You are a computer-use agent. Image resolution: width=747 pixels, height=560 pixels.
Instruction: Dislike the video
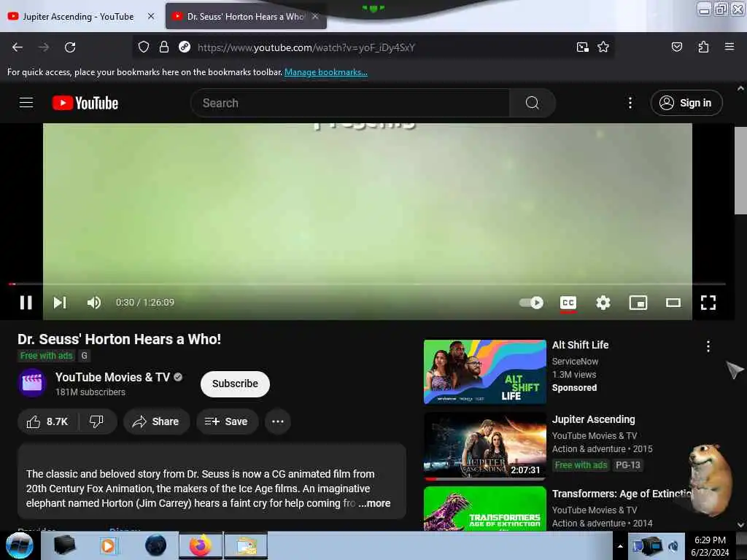pos(97,421)
